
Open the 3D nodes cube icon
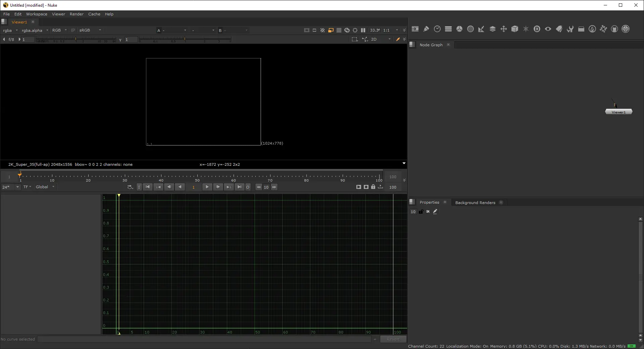coord(515,29)
